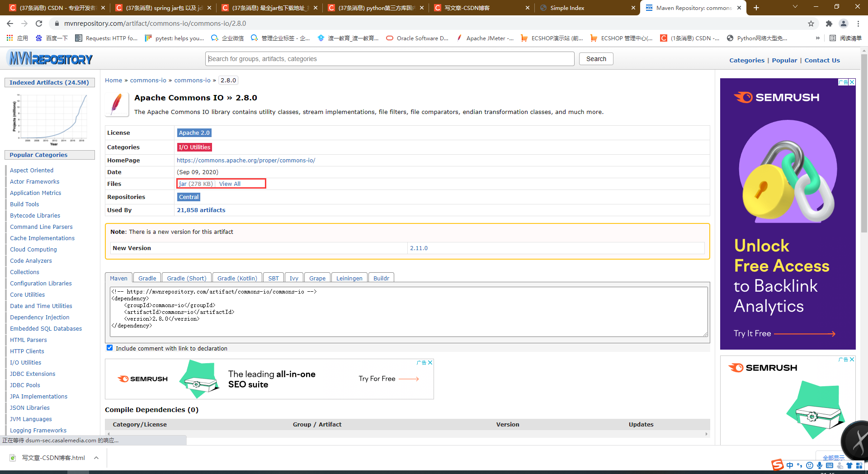This screenshot has width=868, height=474.
Task: Open new version 2.11.0 link
Action: [419, 248]
